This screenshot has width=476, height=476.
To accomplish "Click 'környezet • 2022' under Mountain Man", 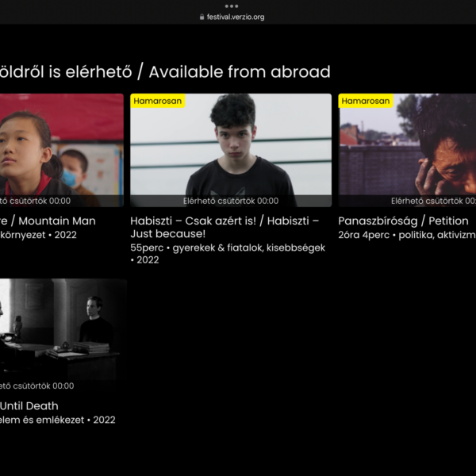I will coord(38,235).
